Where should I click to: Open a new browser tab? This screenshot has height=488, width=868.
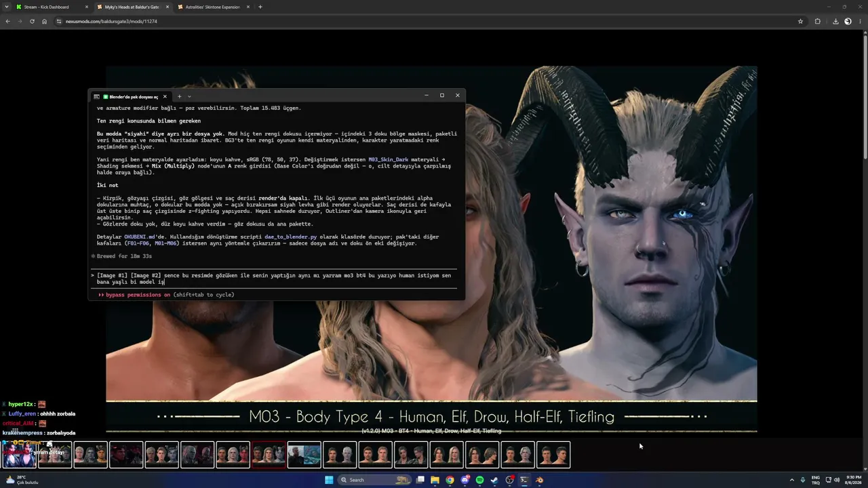click(260, 7)
